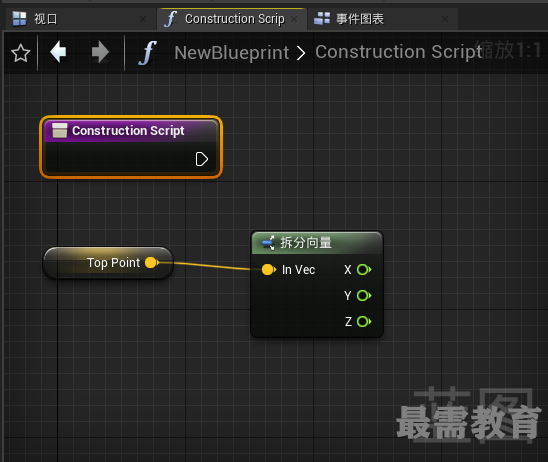
Task: Click the function icon in the breadcrumb bar
Action: (147, 53)
